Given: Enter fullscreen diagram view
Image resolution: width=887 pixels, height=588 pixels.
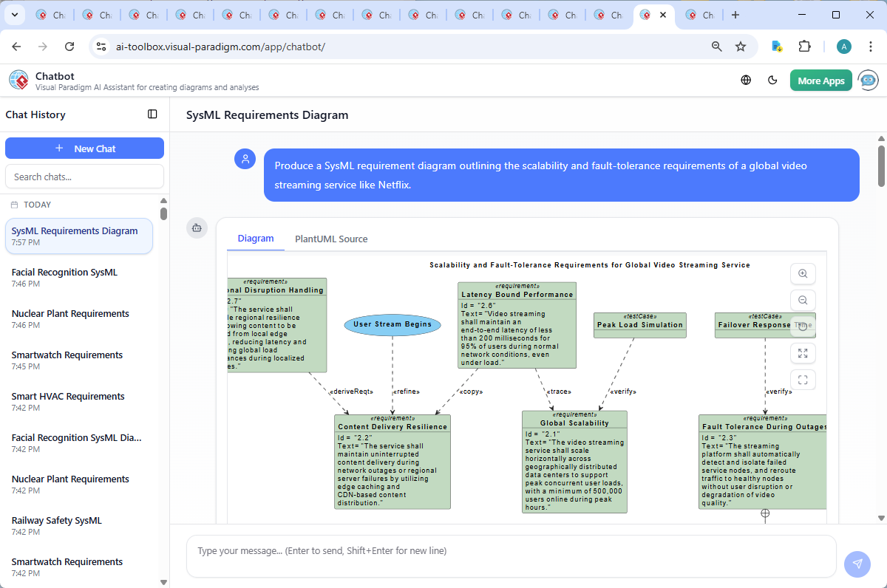Looking at the screenshot, I should (x=803, y=380).
